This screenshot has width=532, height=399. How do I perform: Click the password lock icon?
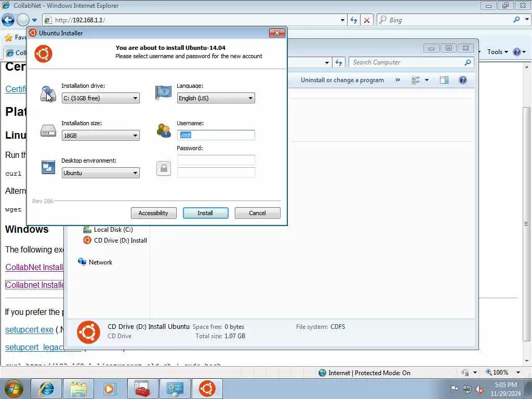[x=164, y=168]
